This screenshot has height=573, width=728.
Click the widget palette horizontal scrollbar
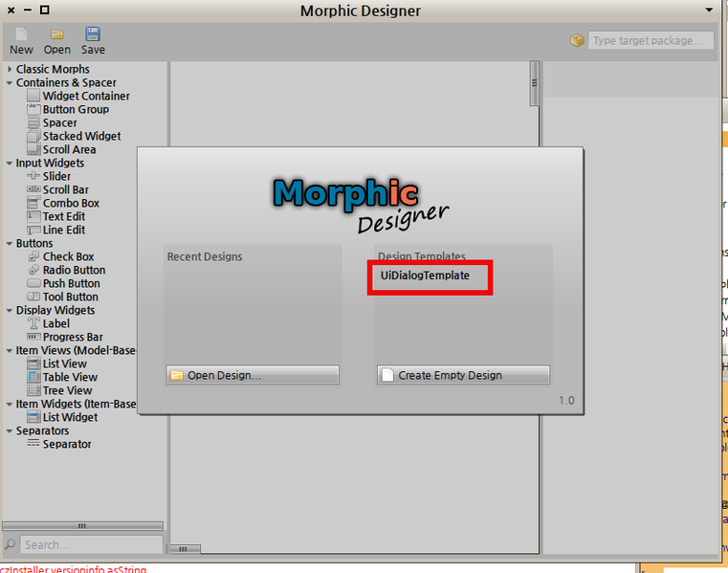82,525
